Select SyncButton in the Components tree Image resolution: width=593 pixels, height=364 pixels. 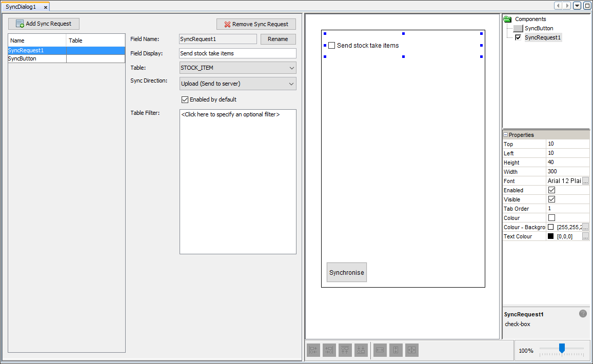click(x=539, y=28)
